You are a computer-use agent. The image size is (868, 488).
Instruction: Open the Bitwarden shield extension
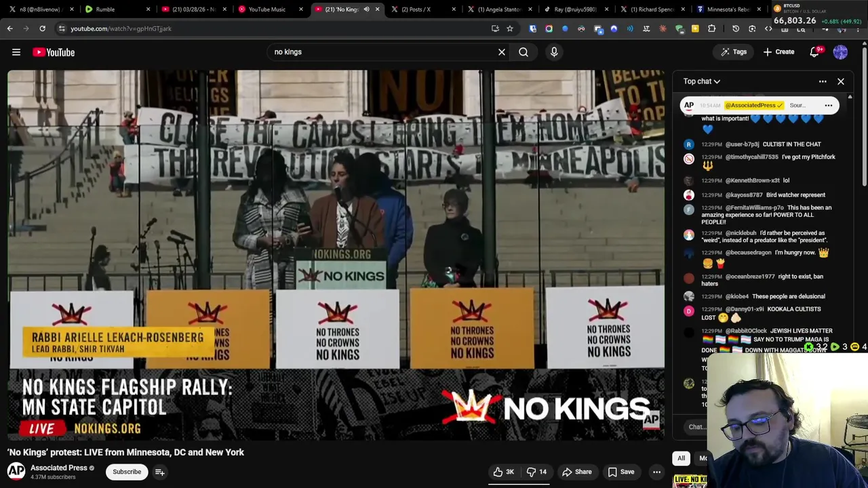pos(532,28)
